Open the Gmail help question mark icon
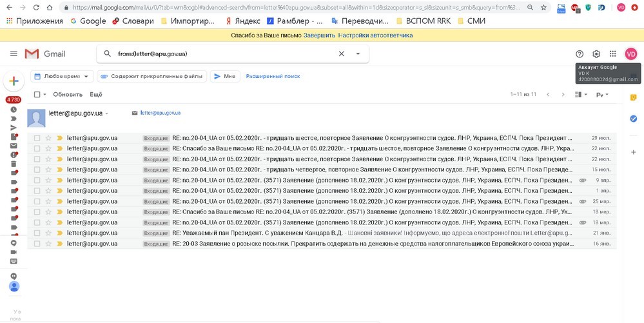Screen dimensions: 644x323 coord(580,54)
